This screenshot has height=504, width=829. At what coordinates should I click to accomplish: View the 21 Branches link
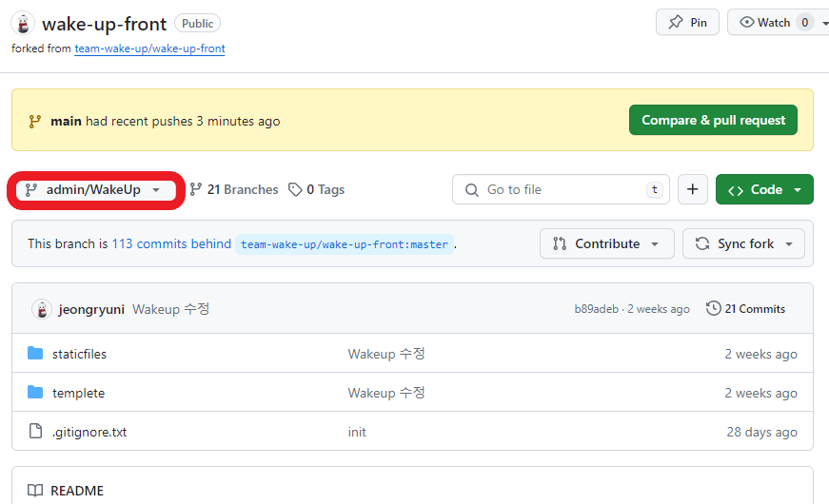coord(234,189)
